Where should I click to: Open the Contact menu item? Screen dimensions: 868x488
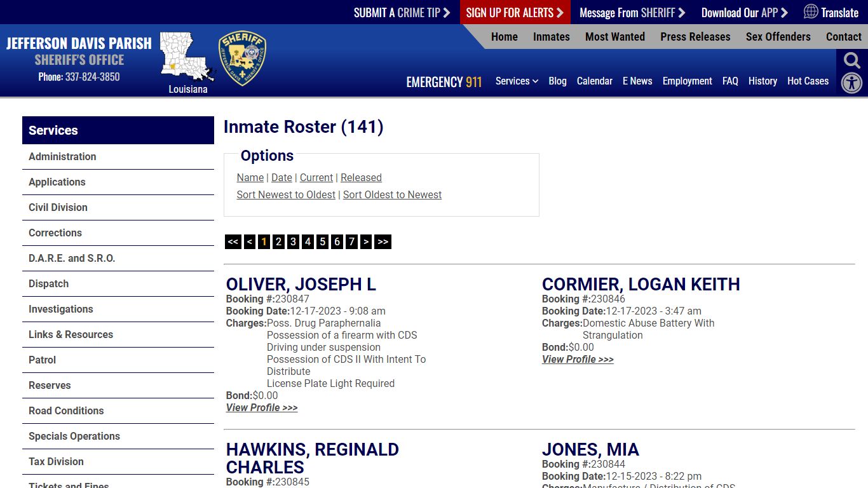click(844, 36)
